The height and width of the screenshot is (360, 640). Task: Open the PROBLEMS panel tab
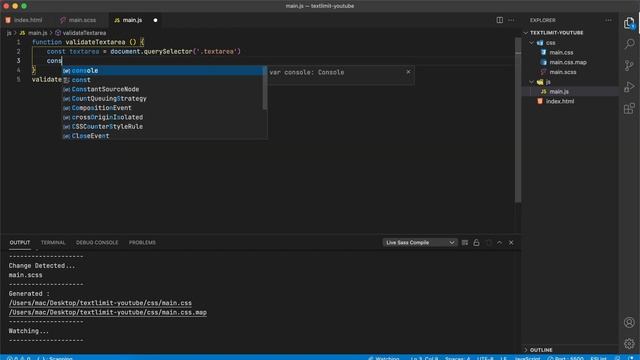click(x=142, y=242)
